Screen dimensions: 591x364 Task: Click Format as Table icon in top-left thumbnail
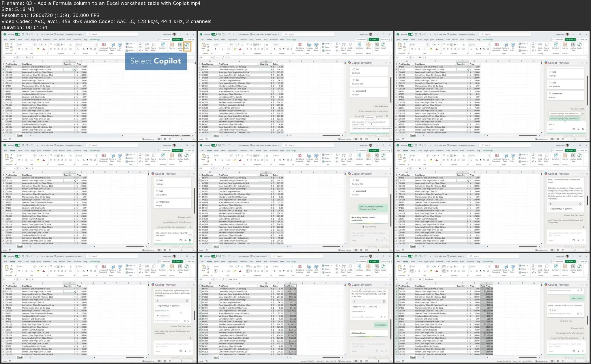(113, 45)
